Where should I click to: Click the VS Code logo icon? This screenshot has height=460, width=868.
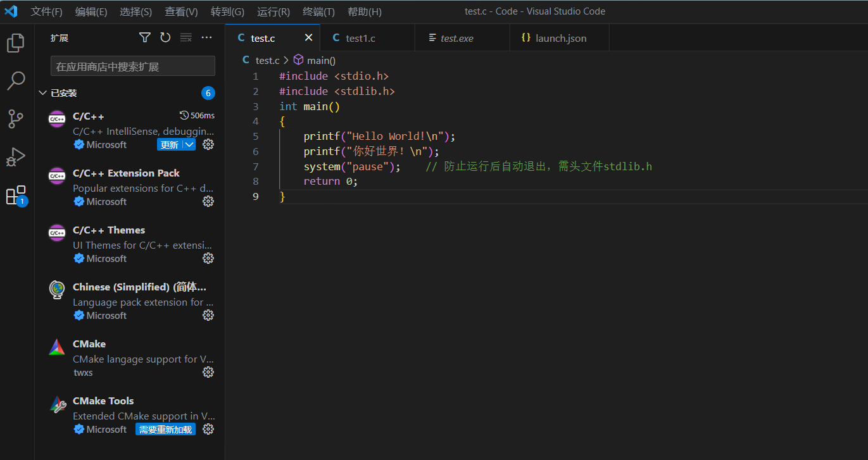pyautogui.click(x=11, y=11)
